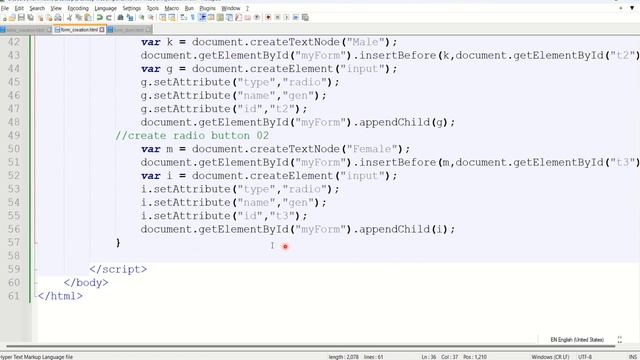
Task: Click the Playback macro icon
Action: click(x=287, y=18)
